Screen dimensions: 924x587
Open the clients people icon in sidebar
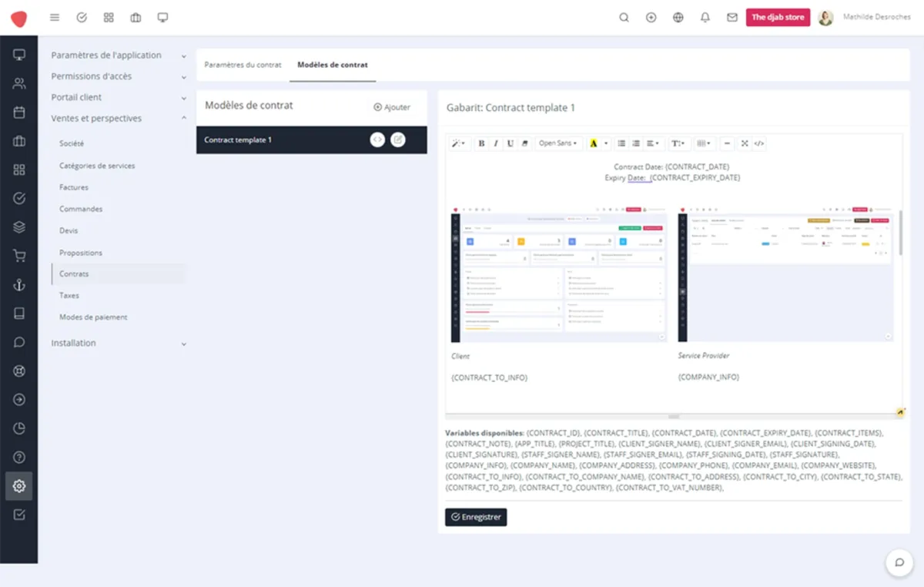click(x=19, y=83)
